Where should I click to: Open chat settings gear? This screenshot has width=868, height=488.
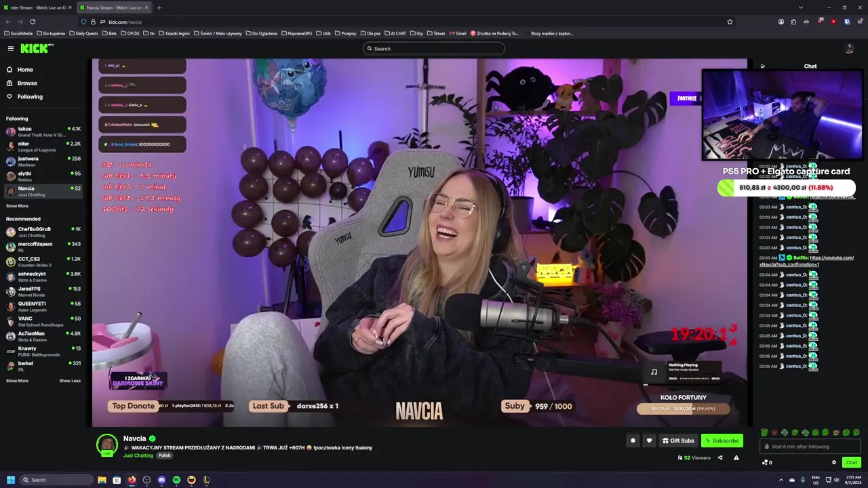(x=834, y=462)
